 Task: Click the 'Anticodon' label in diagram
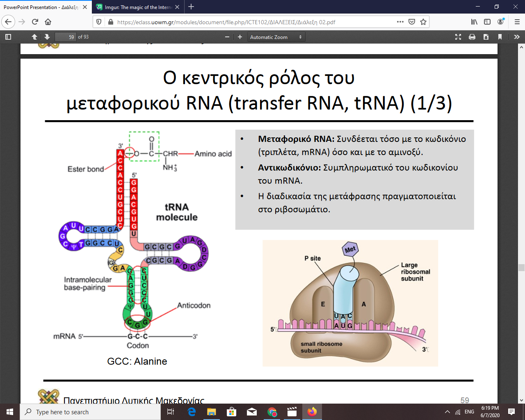coord(194,306)
